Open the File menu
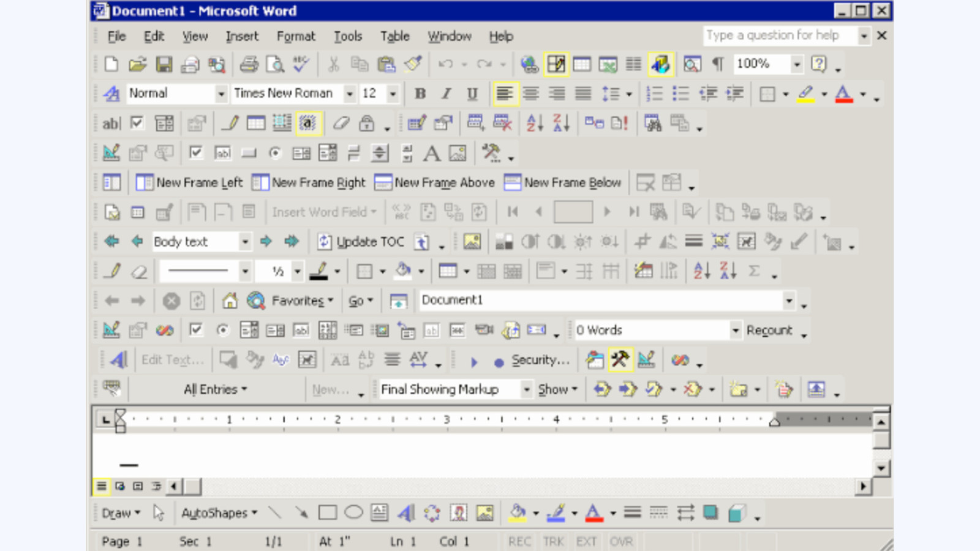Image resolution: width=980 pixels, height=551 pixels. click(x=116, y=36)
